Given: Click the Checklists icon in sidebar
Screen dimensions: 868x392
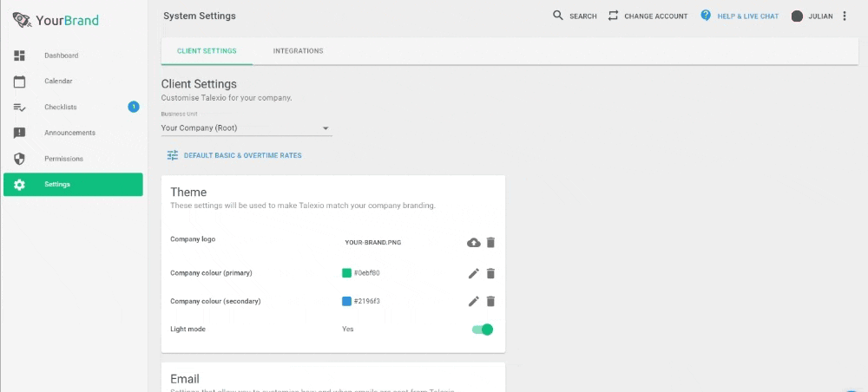Looking at the screenshot, I should click(x=19, y=108).
